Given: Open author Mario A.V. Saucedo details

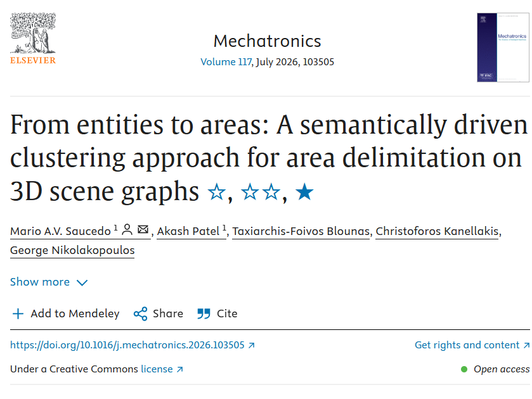Looking at the screenshot, I should [60, 231].
